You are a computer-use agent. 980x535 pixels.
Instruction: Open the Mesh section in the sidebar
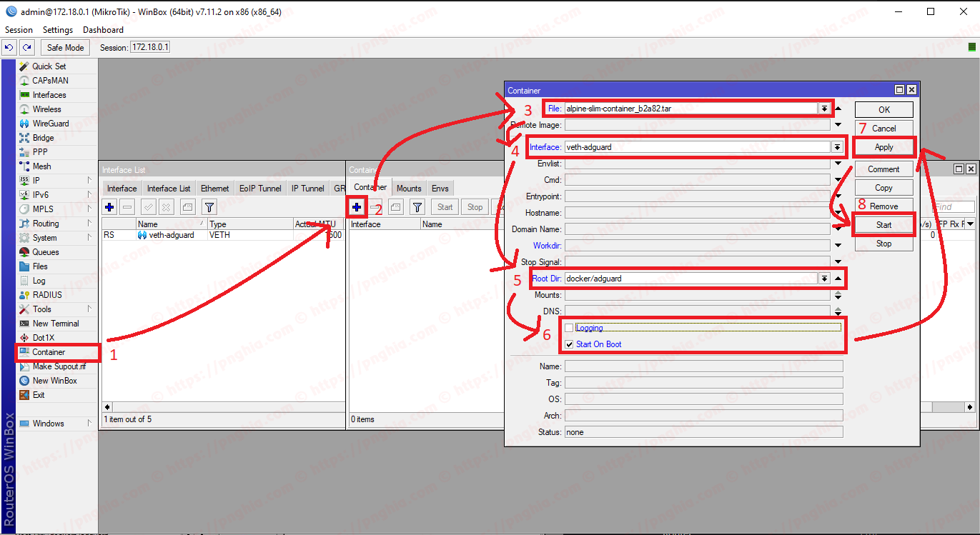coord(41,166)
